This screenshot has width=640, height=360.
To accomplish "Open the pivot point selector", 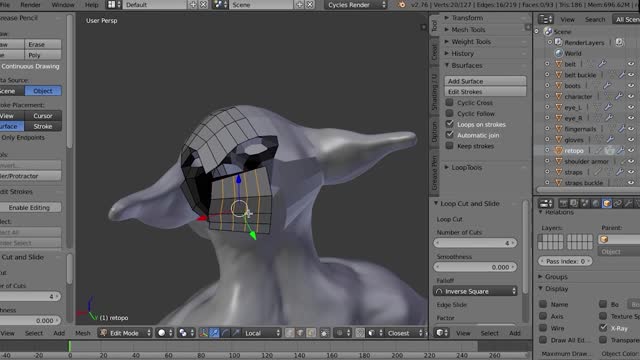I will 186,333.
